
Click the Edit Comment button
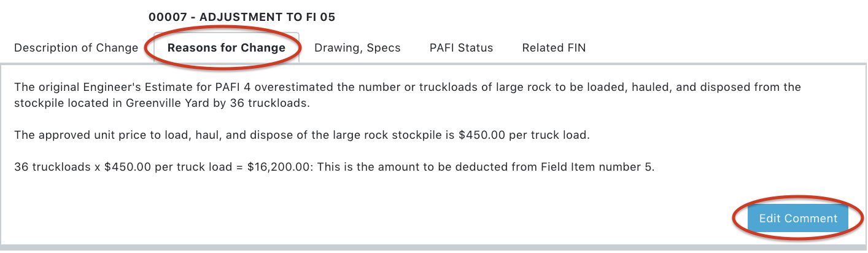[798, 219]
